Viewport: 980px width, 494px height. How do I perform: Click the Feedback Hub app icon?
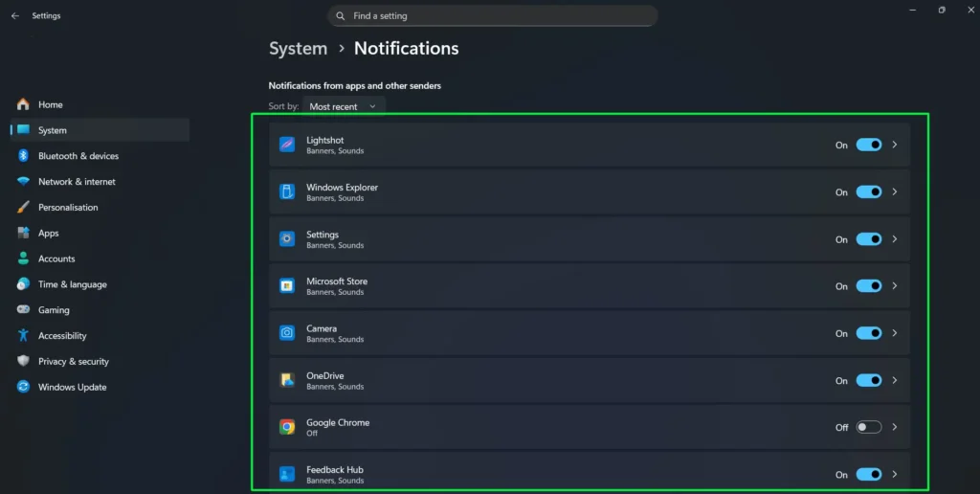[287, 475]
